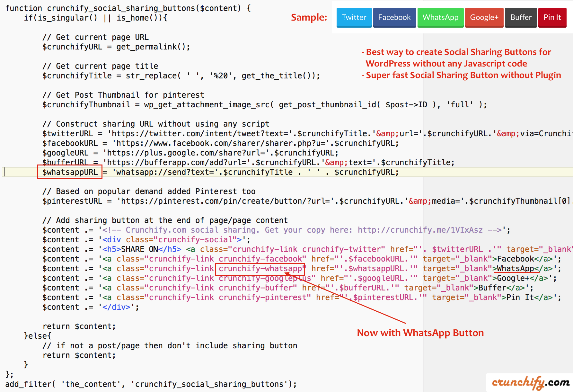
Task: Click the twitter.com/intent/tweet URL string
Action: click(x=200, y=134)
